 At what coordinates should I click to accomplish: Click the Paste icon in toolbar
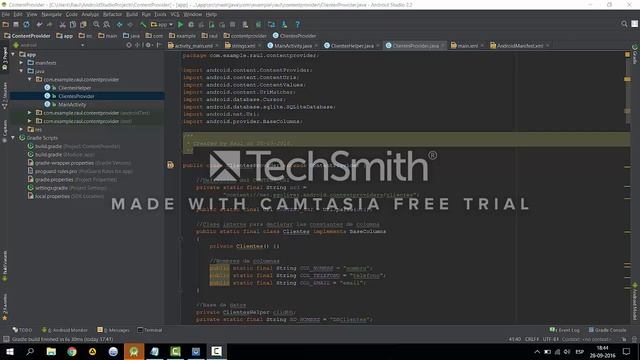(83, 24)
